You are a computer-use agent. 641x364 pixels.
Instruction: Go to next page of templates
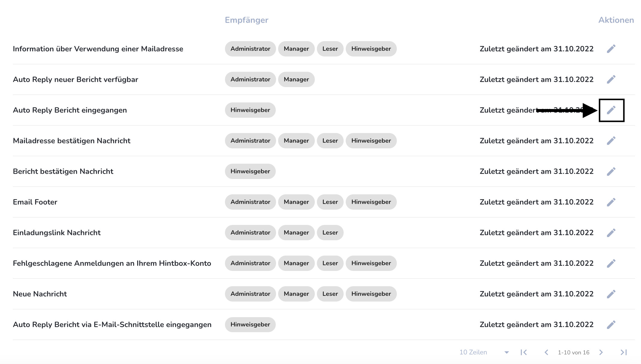[x=601, y=352]
